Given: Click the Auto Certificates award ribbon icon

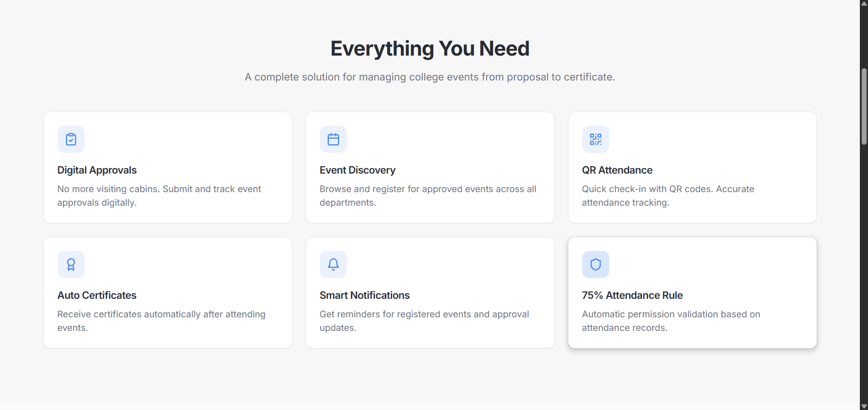Looking at the screenshot, I should click(71, 264).
